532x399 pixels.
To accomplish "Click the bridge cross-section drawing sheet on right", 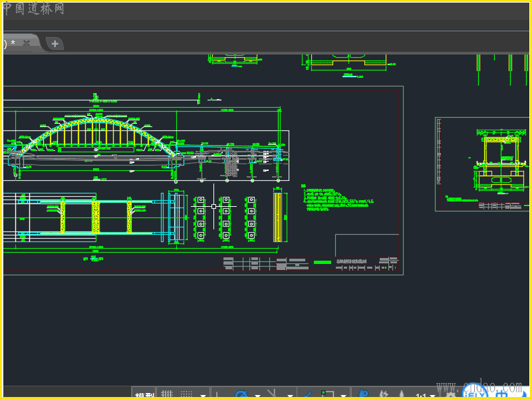I will point(482,164).
